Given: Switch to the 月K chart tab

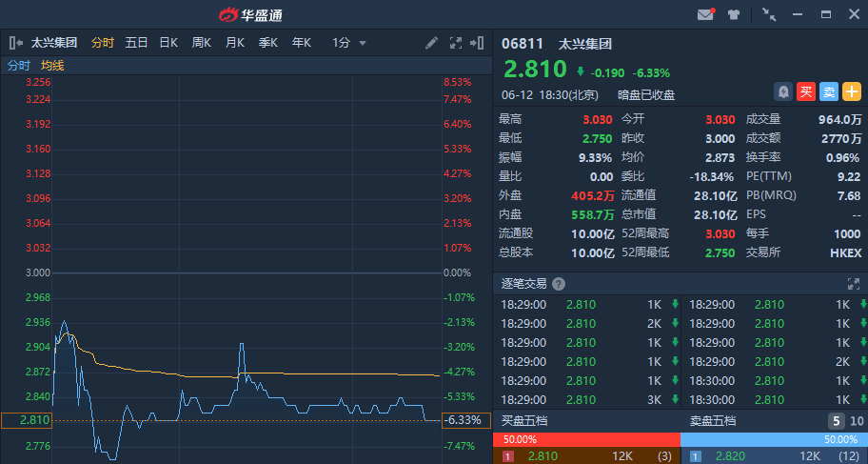Looking at the screenshot, I should (235, 43).
